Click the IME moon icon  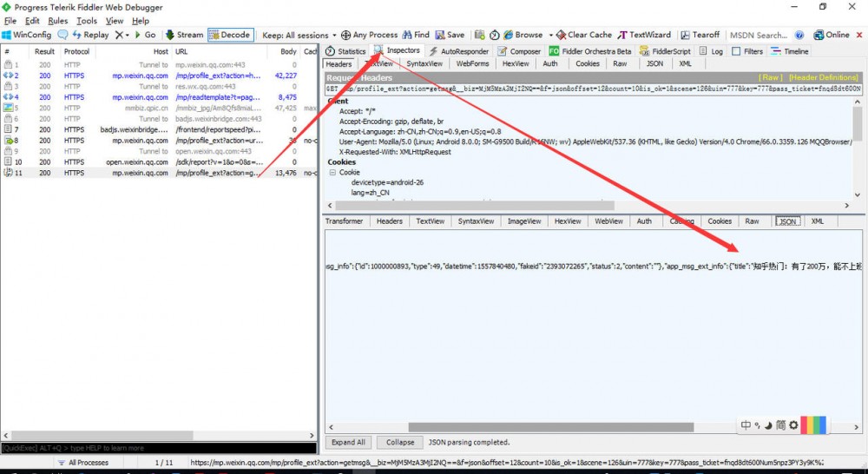[768, 425]
